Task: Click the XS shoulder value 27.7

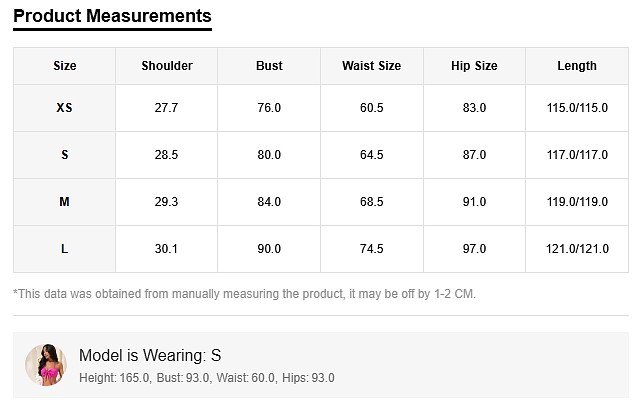Action: [167, 108]
